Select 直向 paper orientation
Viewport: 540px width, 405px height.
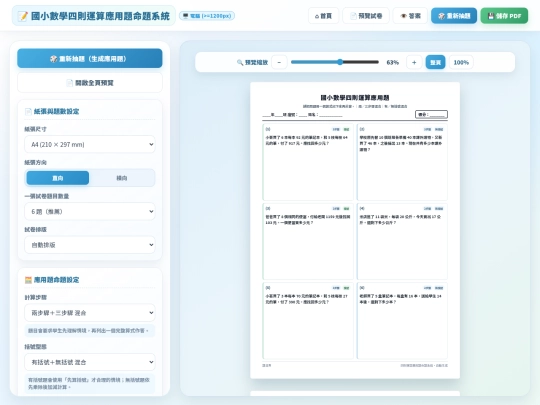click(x=58, y=178)
